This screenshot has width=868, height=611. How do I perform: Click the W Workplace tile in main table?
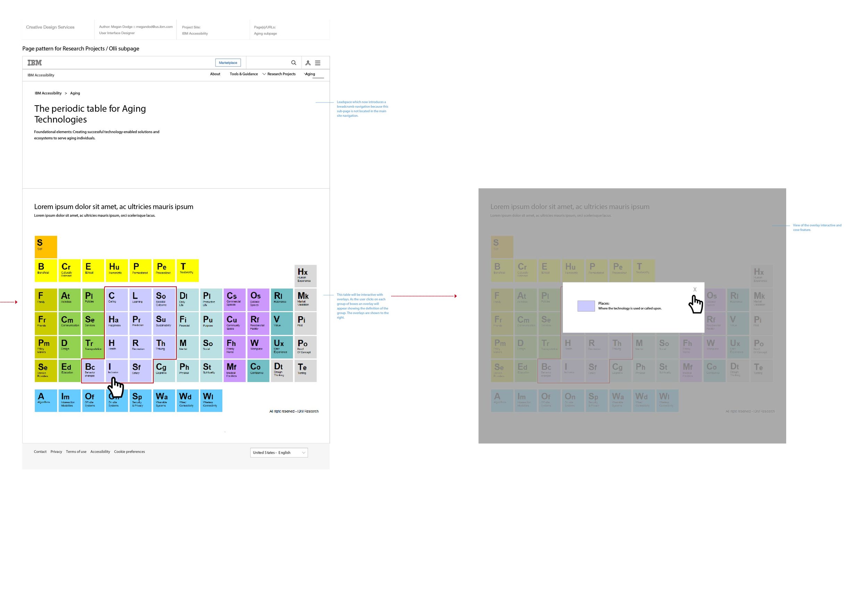258,347
